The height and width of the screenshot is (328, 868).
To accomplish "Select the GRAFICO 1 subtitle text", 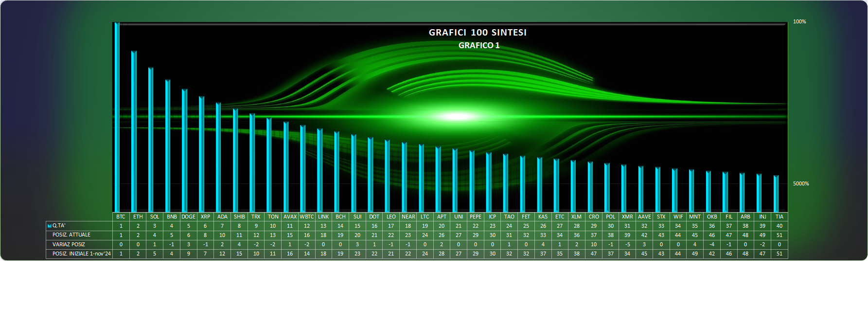I will point(478,45).
